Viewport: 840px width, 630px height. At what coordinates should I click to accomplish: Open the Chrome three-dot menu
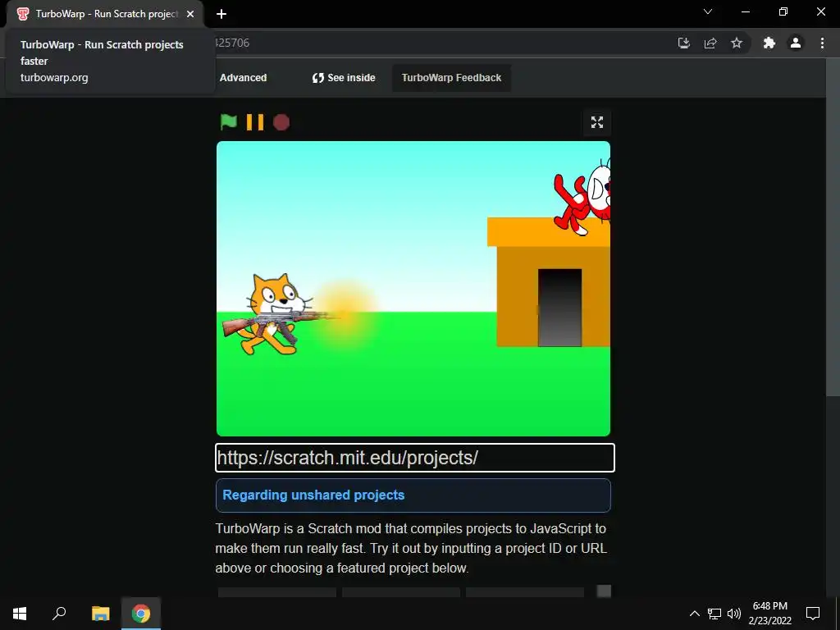click(x=822, y=43)
